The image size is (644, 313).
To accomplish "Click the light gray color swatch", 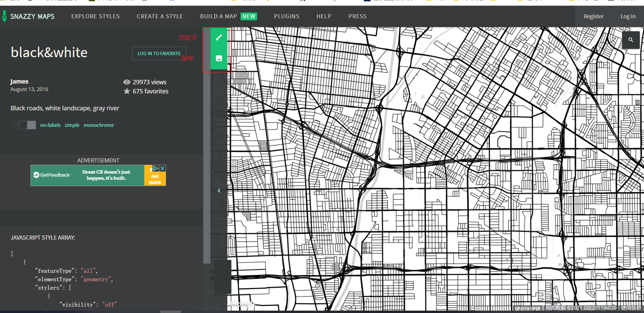I will tap(32, 125).
